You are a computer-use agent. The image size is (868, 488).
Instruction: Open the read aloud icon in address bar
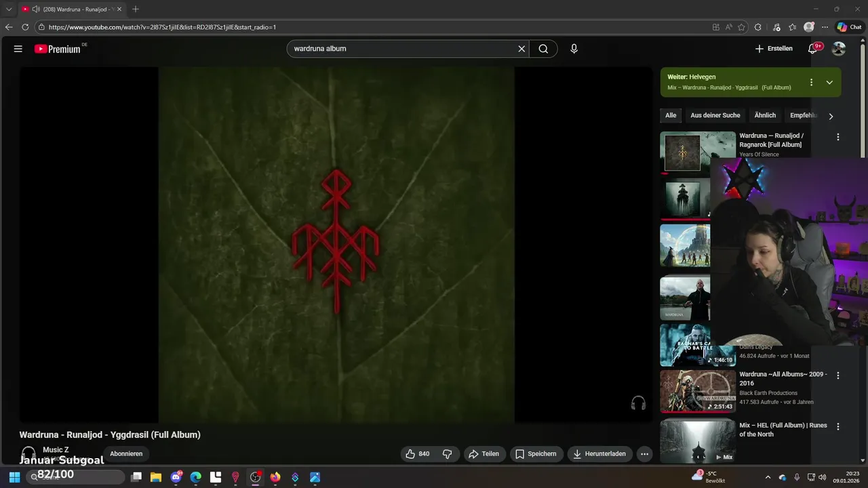point(729,27)
